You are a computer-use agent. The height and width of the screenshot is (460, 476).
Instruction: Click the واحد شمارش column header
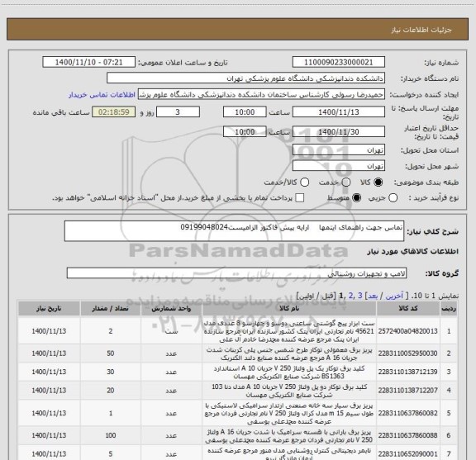[171, 309]
